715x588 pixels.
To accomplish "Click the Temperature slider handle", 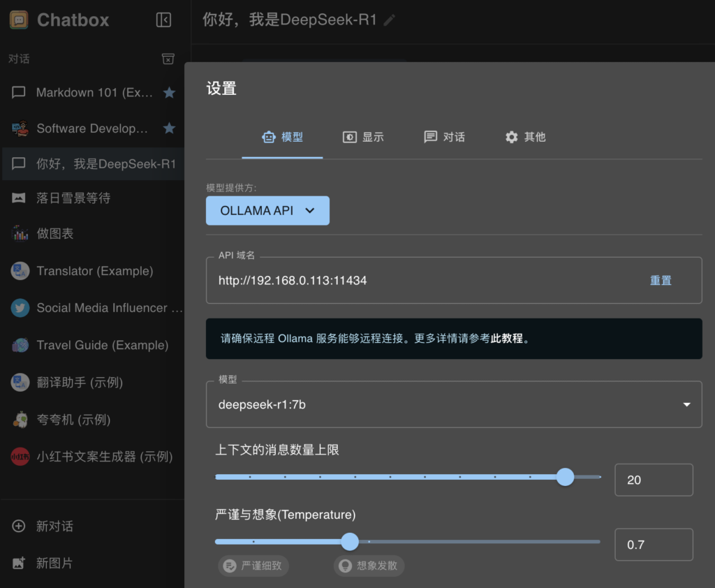I will 350,541.
